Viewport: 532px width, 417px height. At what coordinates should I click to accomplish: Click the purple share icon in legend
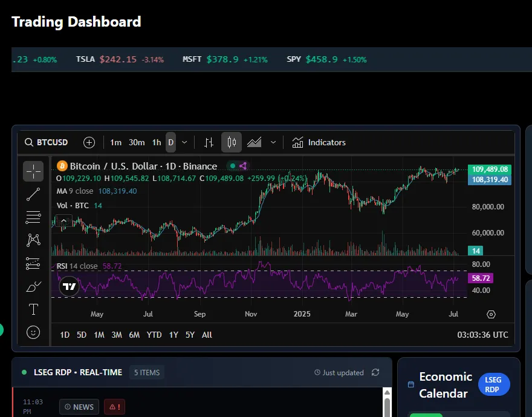(x=243, y=166)
